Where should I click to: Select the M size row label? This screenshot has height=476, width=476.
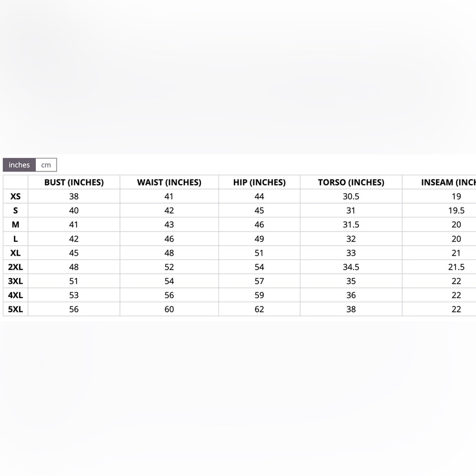pyautogui.click(x=16, y=224)
